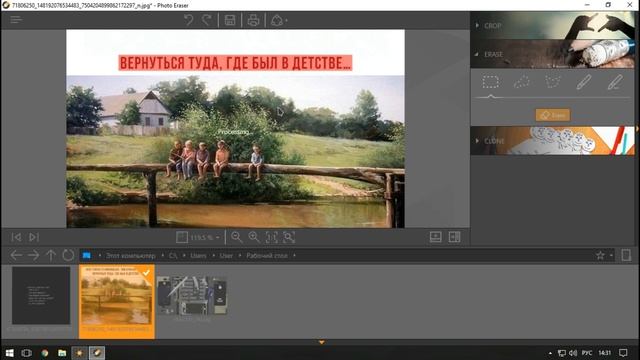Open the hamburger menu

point(16,20)
